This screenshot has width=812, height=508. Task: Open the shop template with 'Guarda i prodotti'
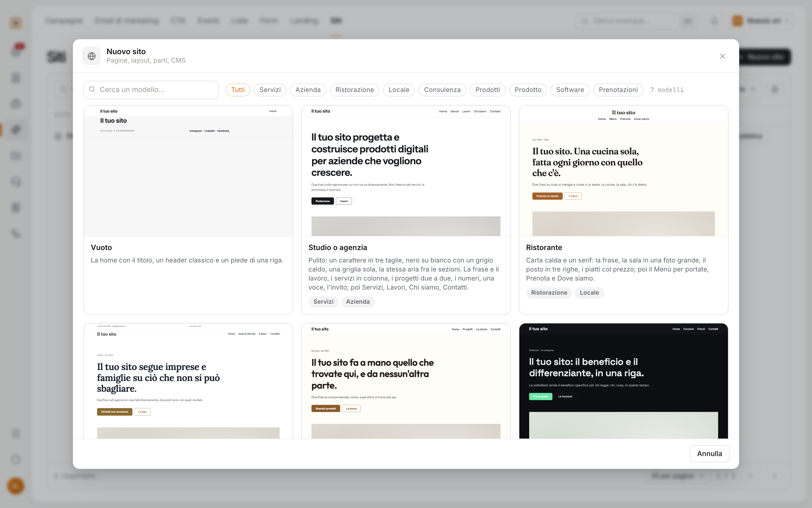coord(406,381)
